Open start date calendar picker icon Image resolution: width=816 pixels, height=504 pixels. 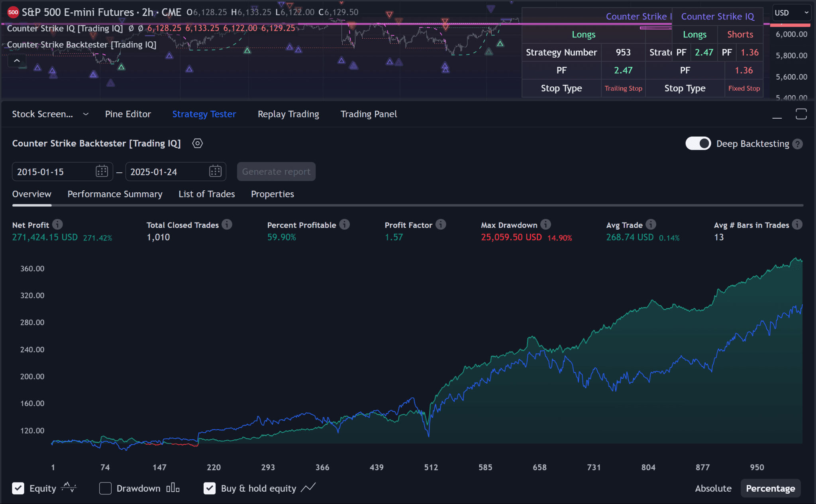102,172
